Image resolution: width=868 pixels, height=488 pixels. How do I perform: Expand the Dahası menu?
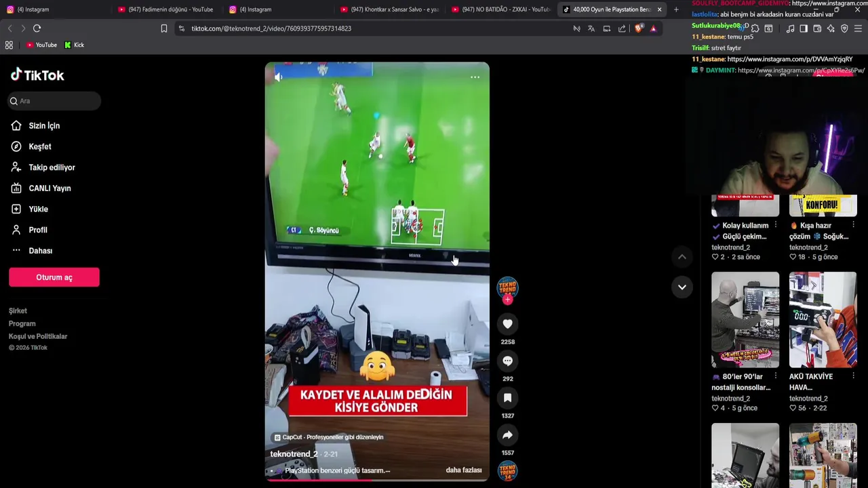click(40, 251)
